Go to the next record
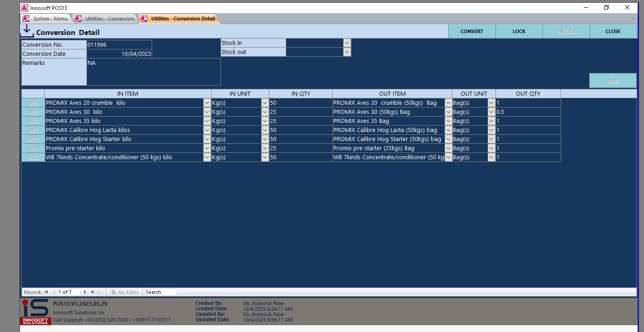 [x=85, y=292]
